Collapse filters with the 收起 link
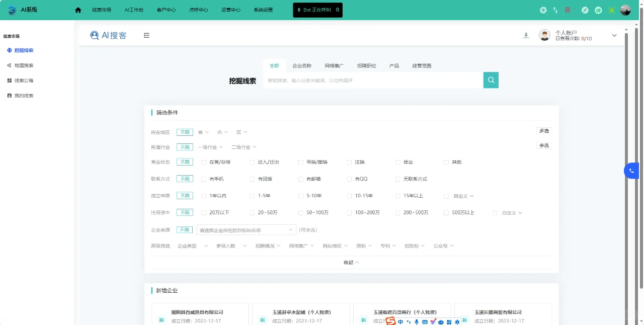The width and height of the screenshot is (644, 325). [x=351, y=263]
